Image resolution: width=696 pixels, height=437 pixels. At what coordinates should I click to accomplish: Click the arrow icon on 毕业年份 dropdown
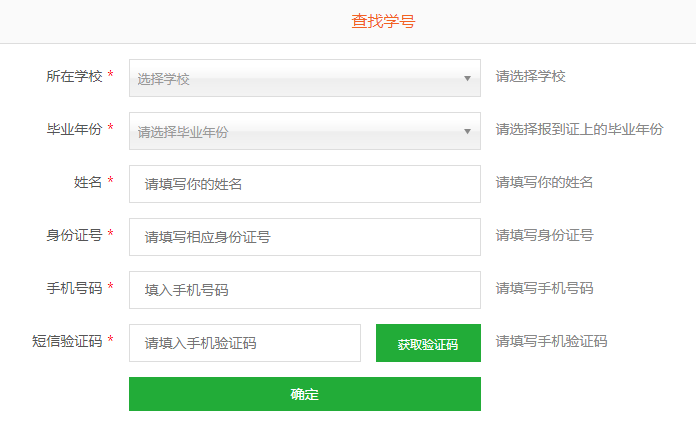click(x=467, y=131)
